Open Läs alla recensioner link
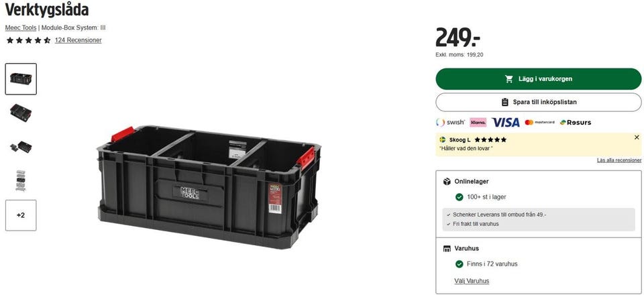This screenshot has height=295, width=644. point(619,160)
